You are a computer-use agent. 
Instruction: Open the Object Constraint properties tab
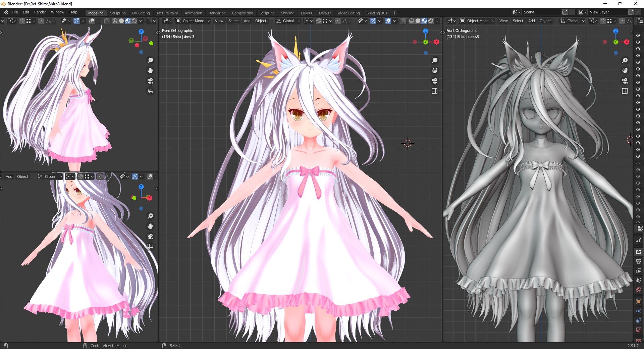coord(638,320)
